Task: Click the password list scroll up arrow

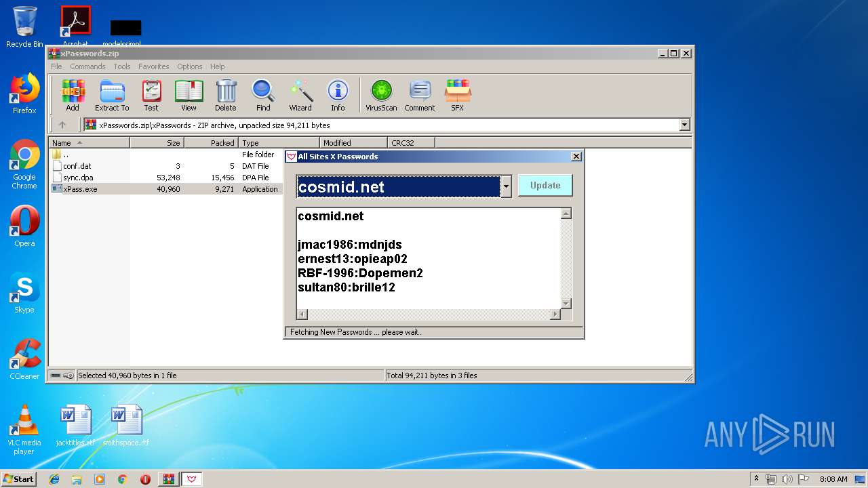Action: coord(566,213)
